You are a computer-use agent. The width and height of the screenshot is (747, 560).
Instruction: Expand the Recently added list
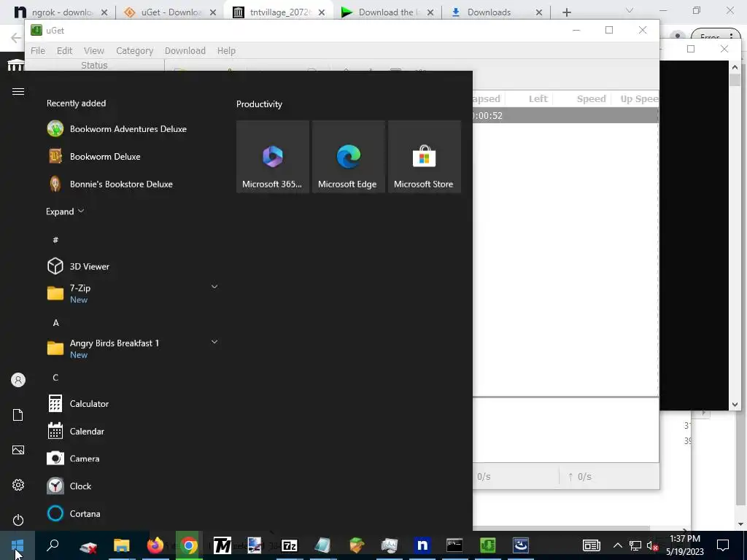(65, 211)
